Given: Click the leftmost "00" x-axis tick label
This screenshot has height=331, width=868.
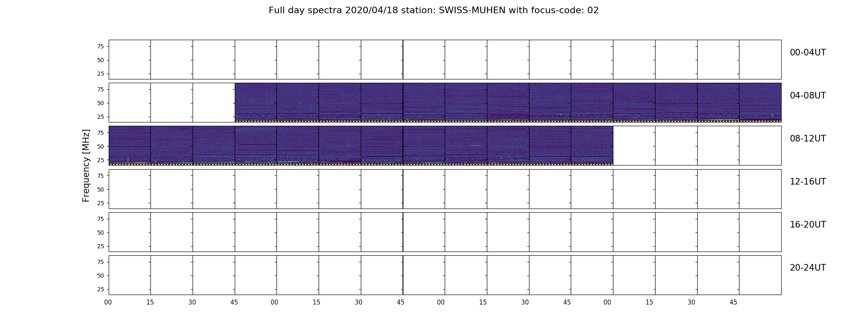Looking at the screenshot, I should tap(108, 302).
